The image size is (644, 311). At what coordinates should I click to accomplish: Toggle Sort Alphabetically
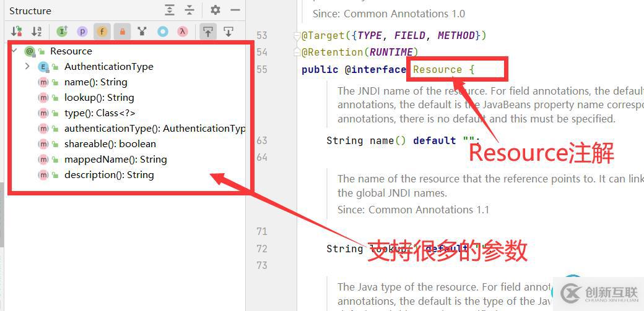click(37, 31)
